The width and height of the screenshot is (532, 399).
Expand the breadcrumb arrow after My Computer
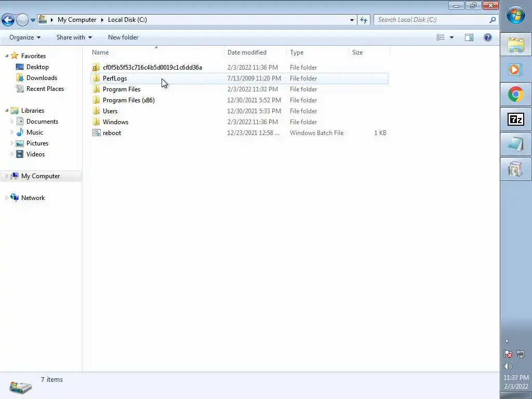[102, 20]
